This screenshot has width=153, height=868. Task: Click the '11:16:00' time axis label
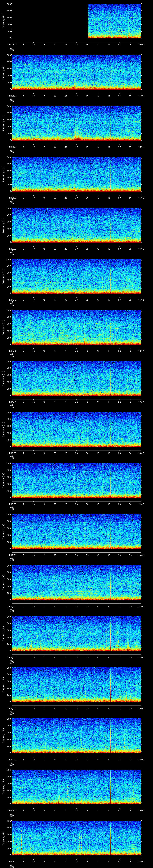coord(12,402)
